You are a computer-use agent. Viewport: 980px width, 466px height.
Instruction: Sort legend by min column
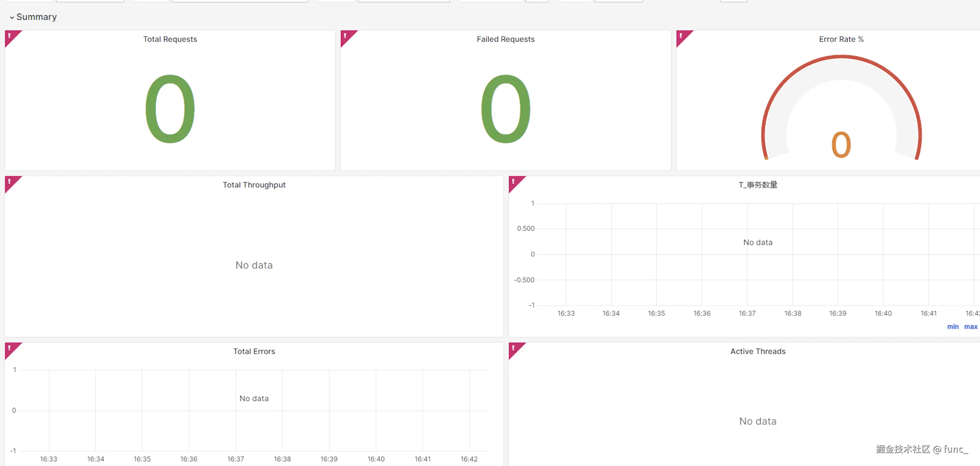click(x=953, y=327)
